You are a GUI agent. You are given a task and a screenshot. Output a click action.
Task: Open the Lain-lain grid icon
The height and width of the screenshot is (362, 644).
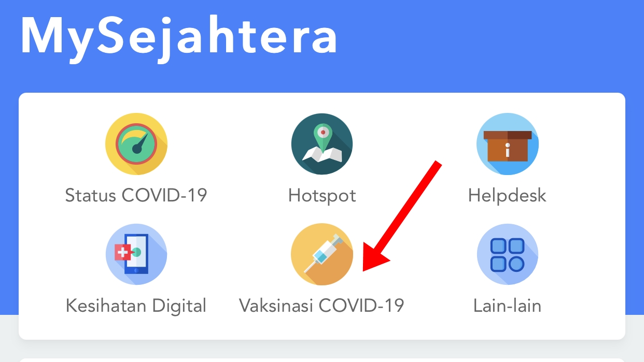click(x=508, y=254)
